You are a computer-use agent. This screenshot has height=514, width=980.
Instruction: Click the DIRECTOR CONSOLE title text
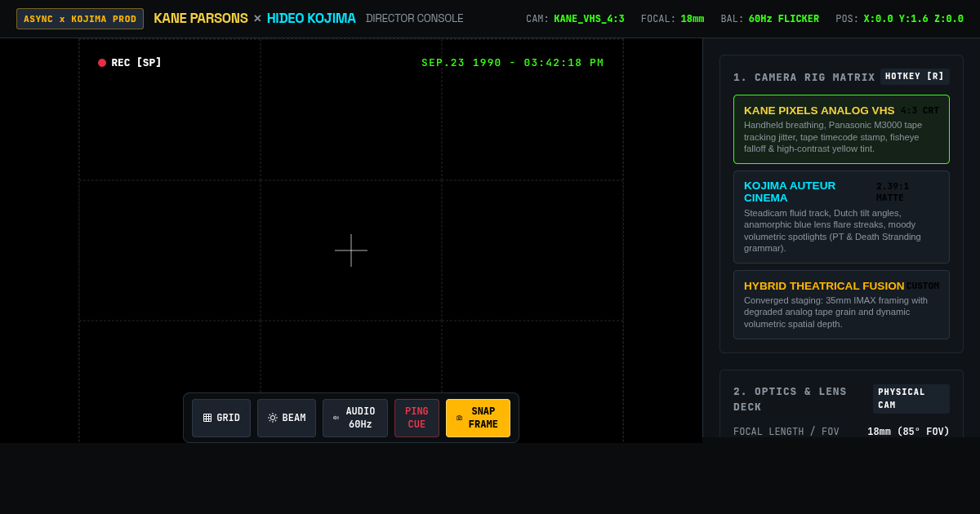click(415, 19)
